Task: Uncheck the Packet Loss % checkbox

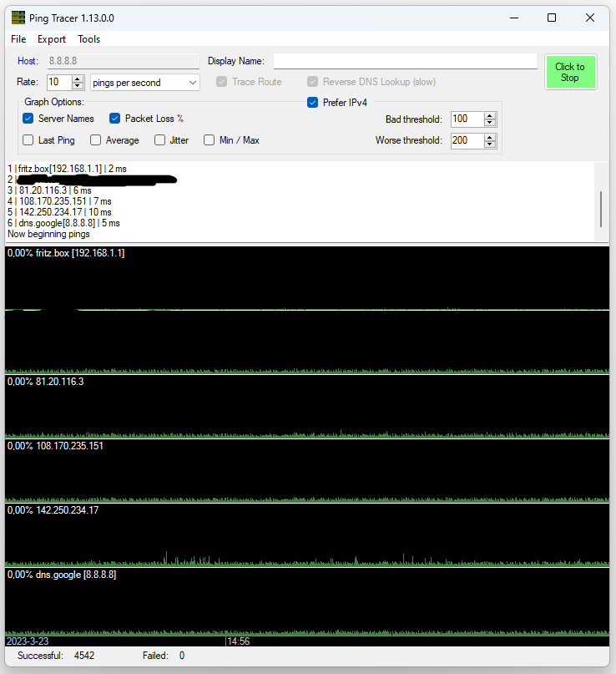Action: (x=114, y=119)
